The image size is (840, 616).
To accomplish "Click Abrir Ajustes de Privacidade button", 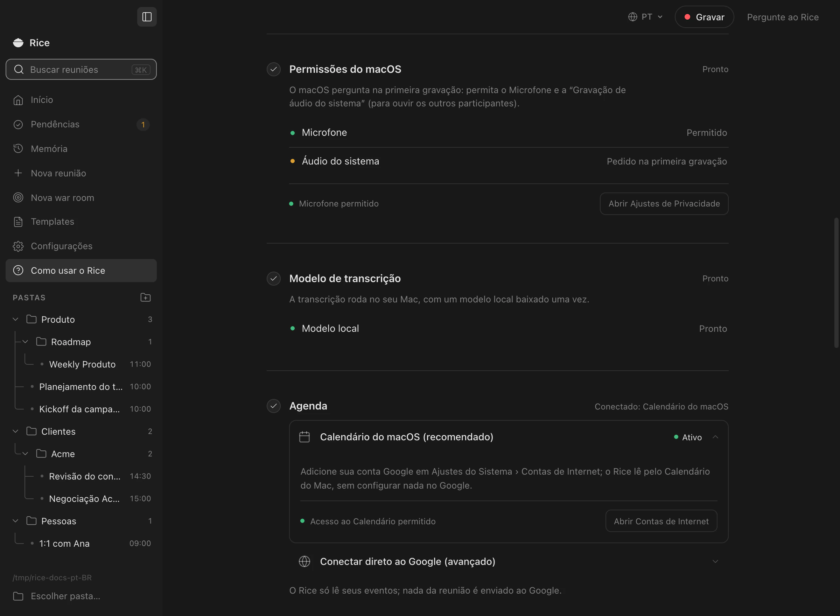I will tap(664, 204).
